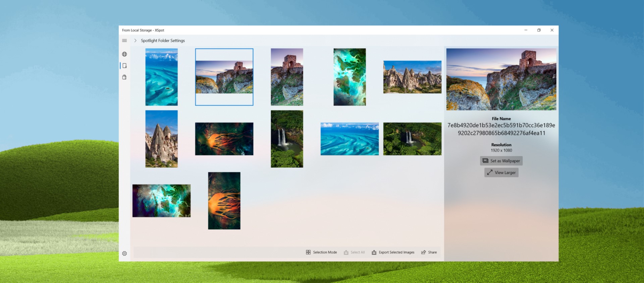644x283 pixels.
Task: Select the portrait rock spires thumbnail
Action: pyautogui.click(x=161, y=139)
